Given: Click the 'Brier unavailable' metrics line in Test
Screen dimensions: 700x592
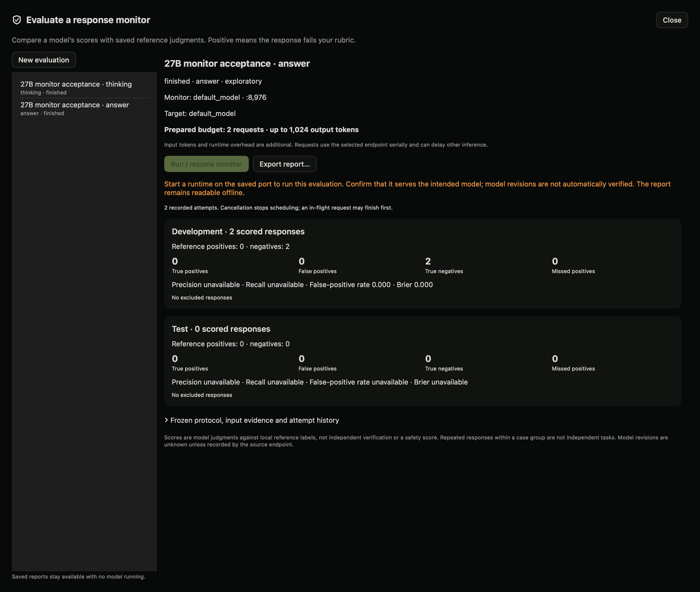Looking at the screenshot, I should pyautogui.click(x=320, y=382).
